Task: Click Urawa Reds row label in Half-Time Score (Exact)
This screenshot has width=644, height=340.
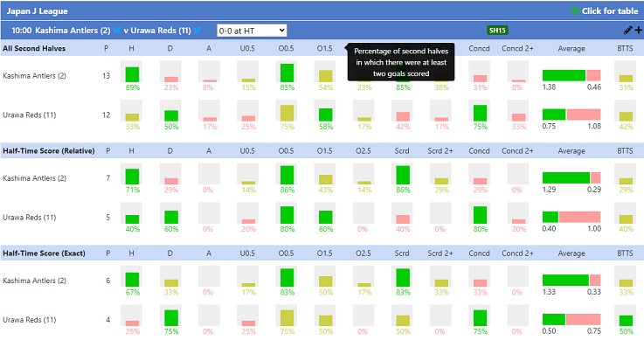Action: 29,320
